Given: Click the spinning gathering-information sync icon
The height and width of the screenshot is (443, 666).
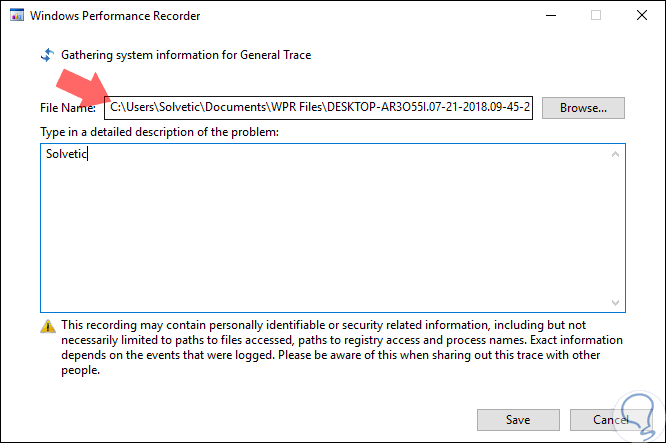Looking at the screenshot, I should coord(46,55).
